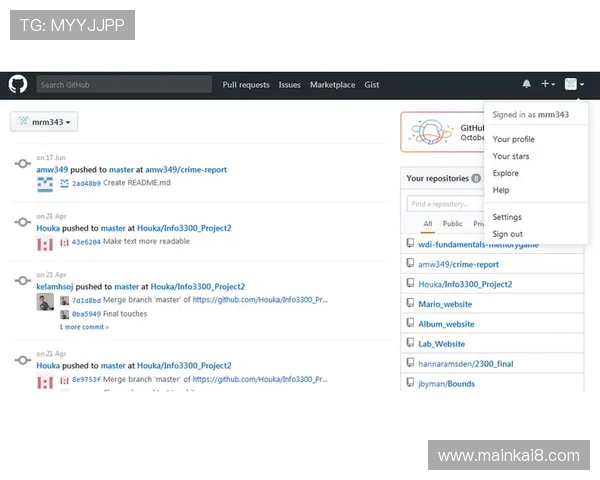The image size is (600, 480).
Task: Click the commit icon for the 17 Jun push
Action: (x=22, y=164)
